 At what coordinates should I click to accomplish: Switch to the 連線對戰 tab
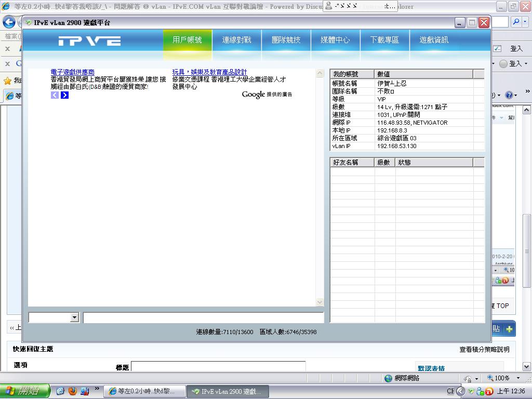tap(237, 40)
